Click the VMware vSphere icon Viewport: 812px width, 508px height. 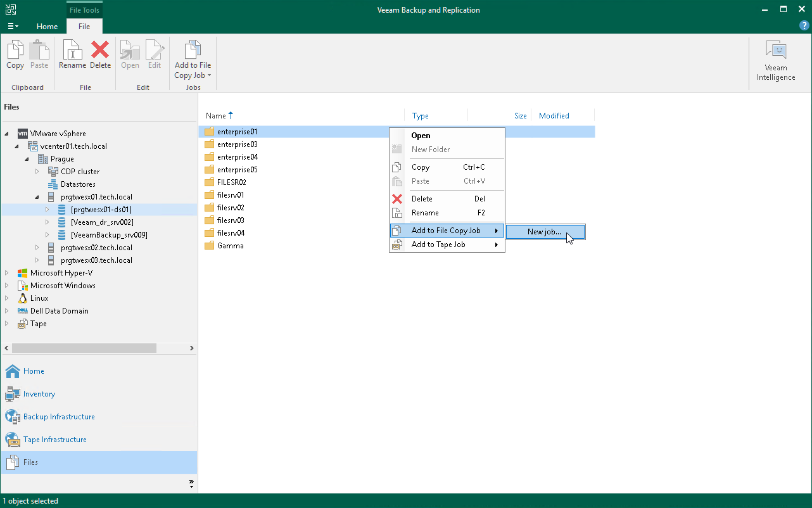[23, 134]
